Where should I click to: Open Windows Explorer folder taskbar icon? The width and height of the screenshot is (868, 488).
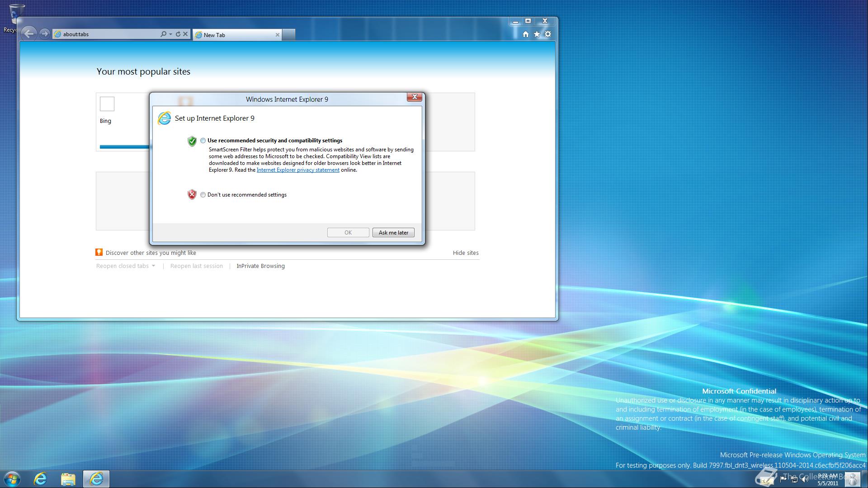68,479
